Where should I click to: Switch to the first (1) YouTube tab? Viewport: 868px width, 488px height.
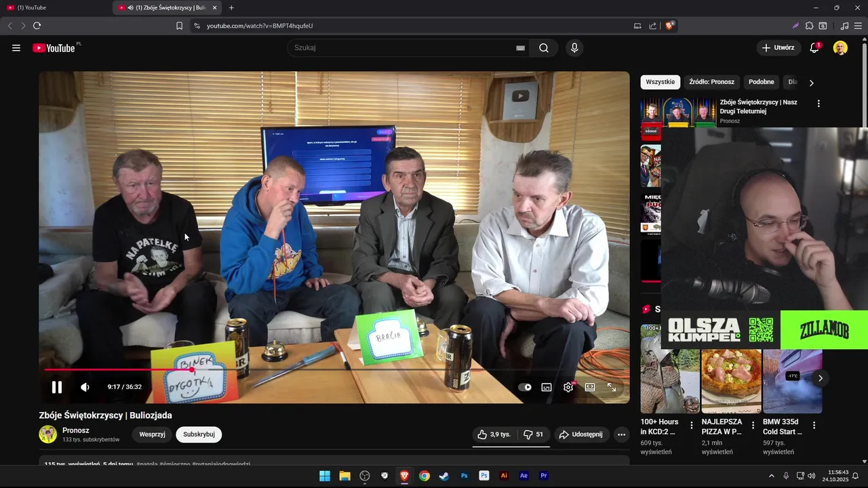click(54, 7)
